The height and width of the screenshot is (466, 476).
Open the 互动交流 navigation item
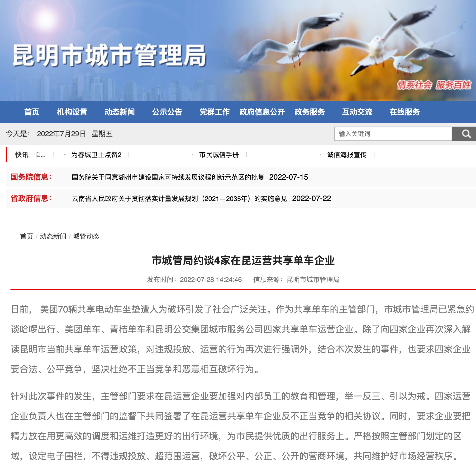(357, 112)
